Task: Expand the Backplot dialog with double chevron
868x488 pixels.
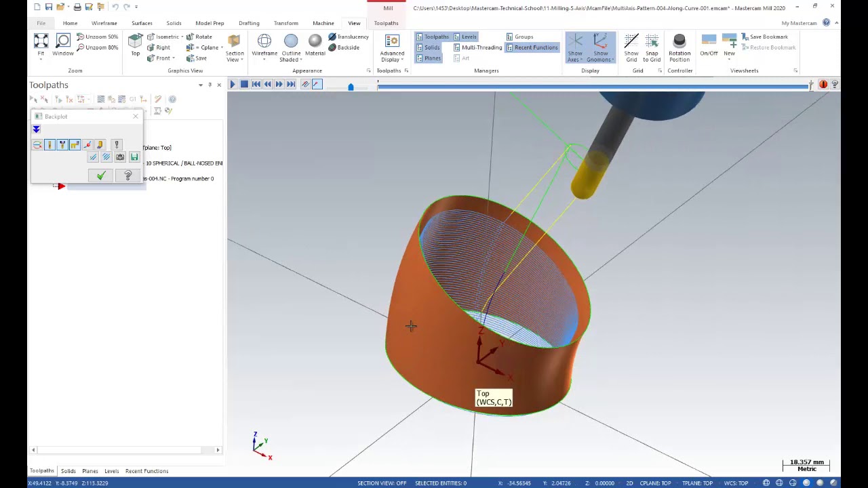Action: click(37, 129)
